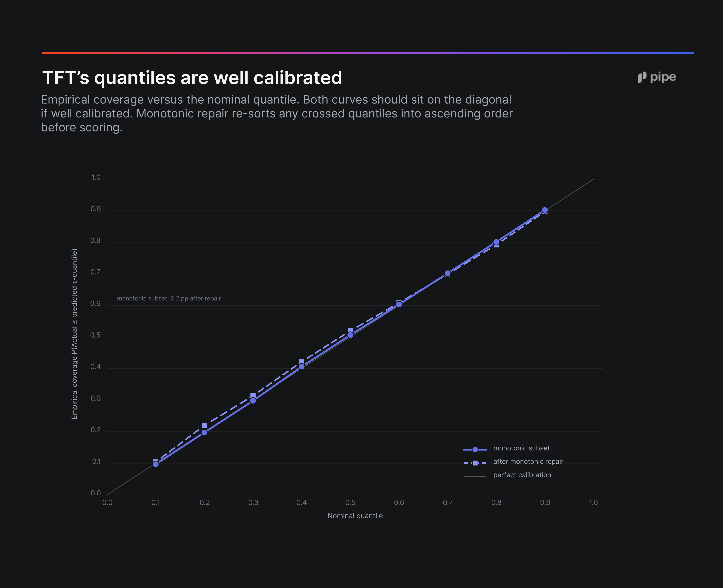Click the perfect calibration legend line
The height and width of the screenshot is (588, 723).
pos(475,476)
